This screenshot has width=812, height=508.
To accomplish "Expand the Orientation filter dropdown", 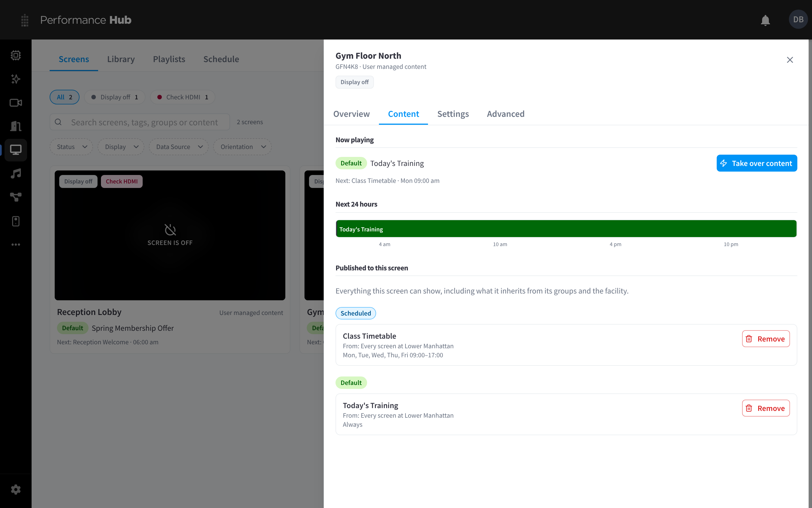I will [x=242, y=147].
